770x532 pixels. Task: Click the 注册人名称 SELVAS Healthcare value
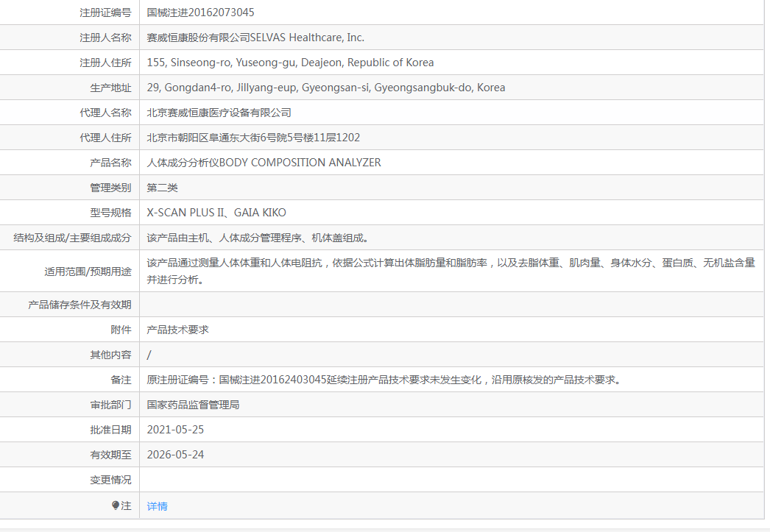(x=255, y=38)
